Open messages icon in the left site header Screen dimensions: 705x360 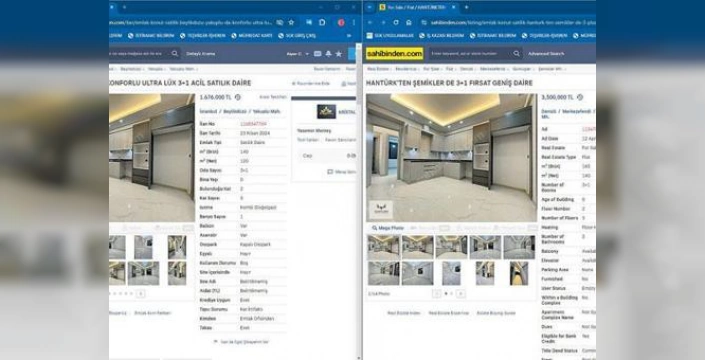[317, 53]
